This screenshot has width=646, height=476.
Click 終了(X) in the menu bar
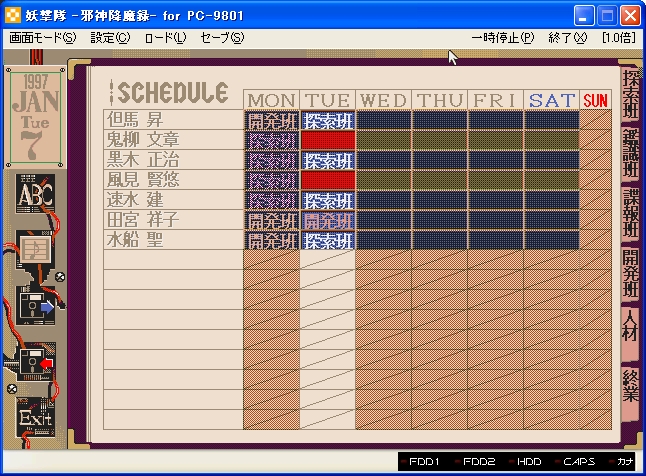coord(567,38)
